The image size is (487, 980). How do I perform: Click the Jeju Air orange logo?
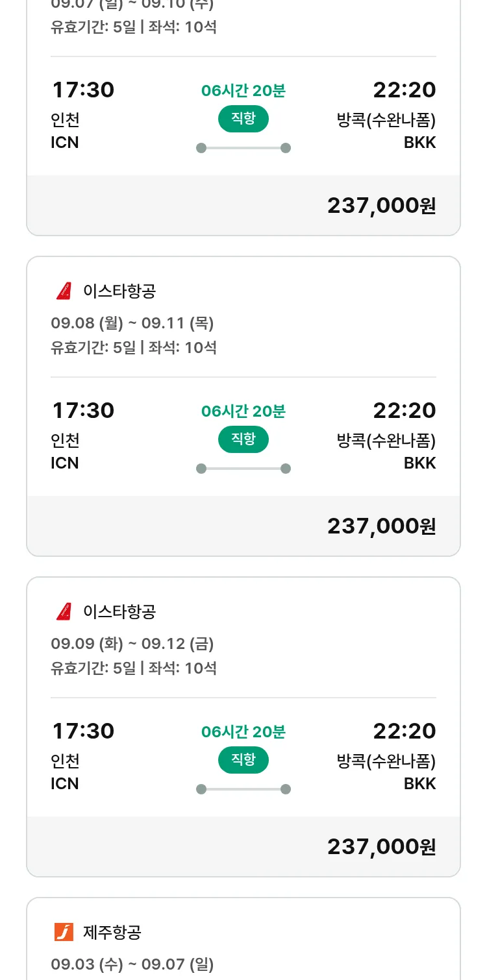[64, 933]
